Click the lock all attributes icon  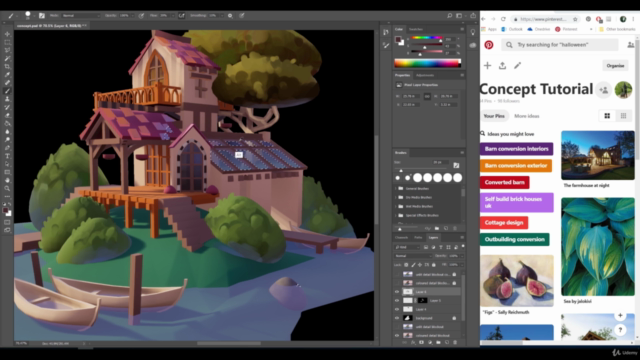tap(434, 264)
